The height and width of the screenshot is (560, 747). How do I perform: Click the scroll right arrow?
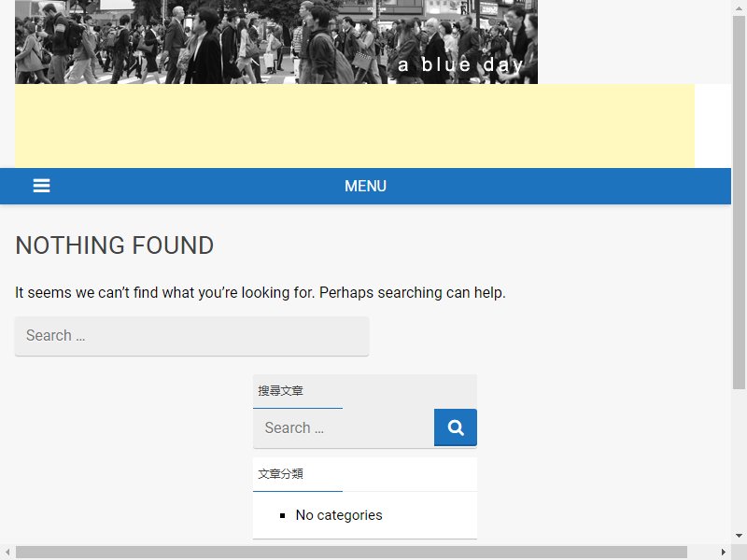point(723,552)
